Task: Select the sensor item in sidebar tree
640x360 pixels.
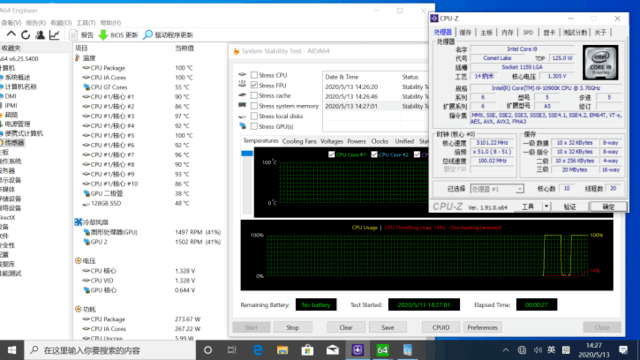Action: pos(15,142)
